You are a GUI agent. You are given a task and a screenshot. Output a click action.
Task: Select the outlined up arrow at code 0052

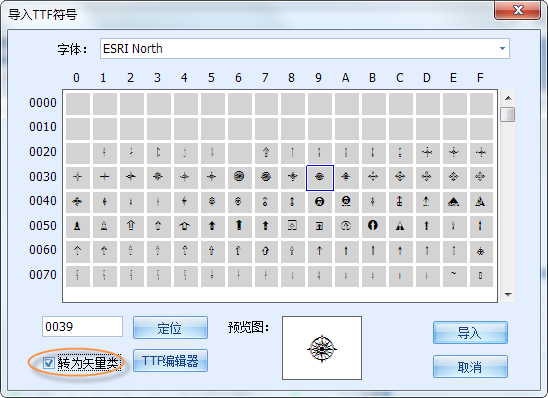pos(131,226)
